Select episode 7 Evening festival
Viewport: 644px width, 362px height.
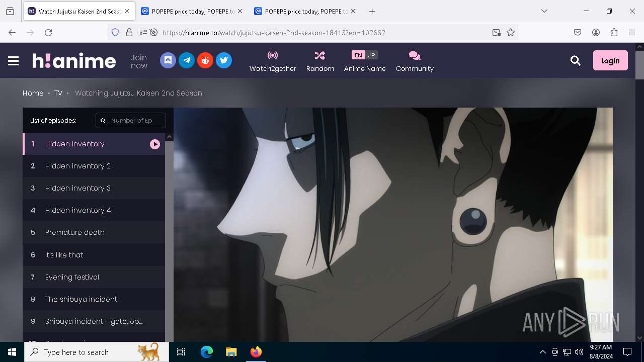point(94,277)
